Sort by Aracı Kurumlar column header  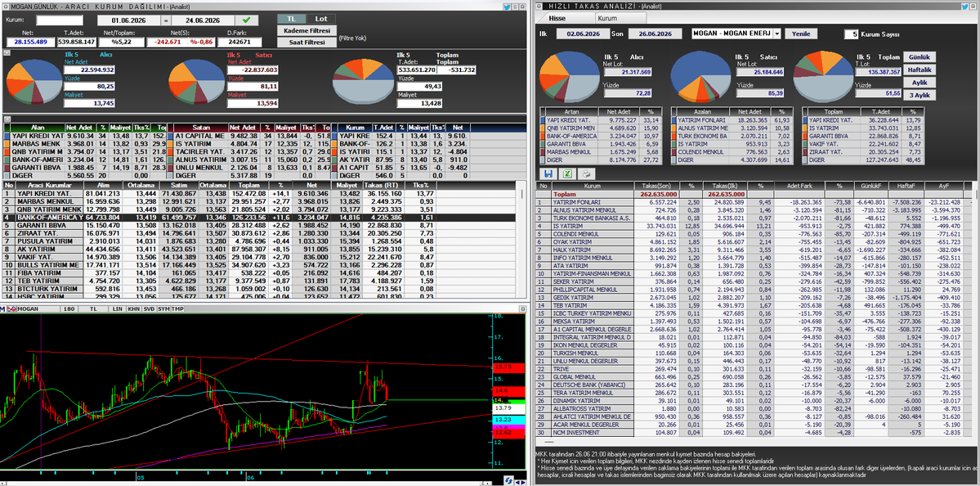pos(49,185)
